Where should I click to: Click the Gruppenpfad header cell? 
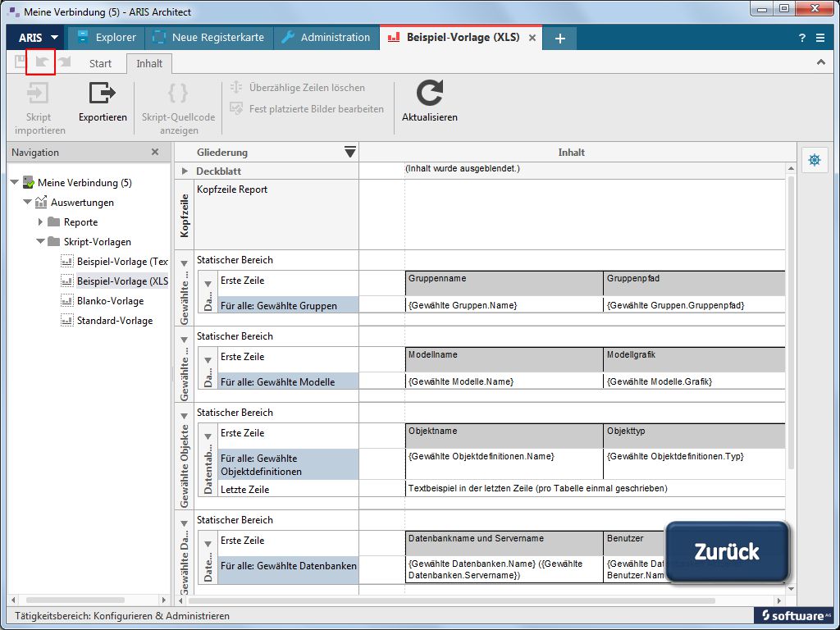pyautogui.click(x=694, y=283)
